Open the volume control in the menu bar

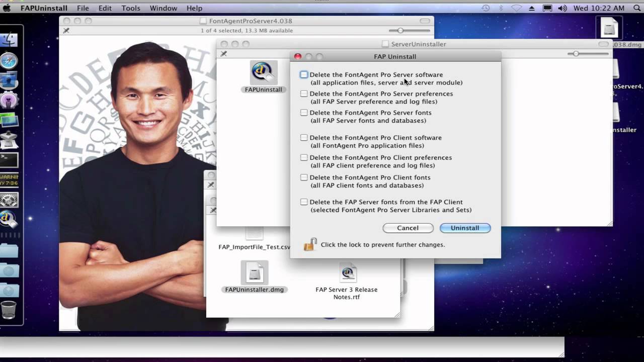[x=562, y=8]
